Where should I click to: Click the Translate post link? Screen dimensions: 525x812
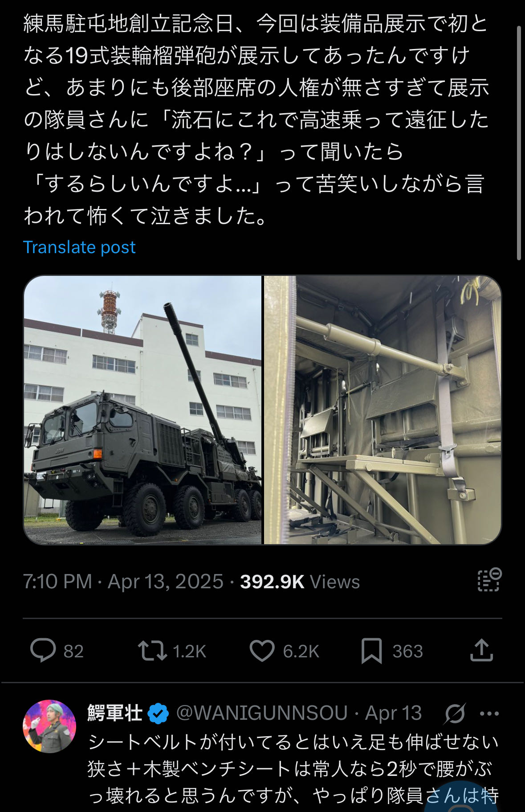[79, 247]
